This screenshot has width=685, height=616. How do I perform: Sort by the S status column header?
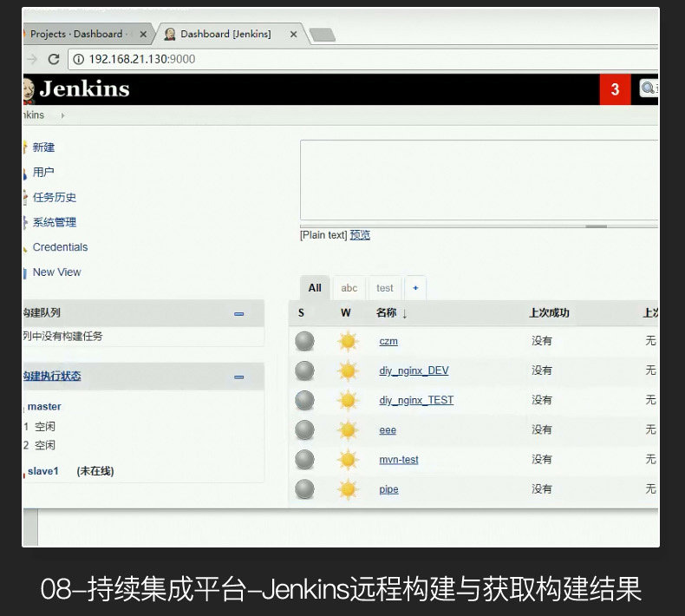click(301, 313)
